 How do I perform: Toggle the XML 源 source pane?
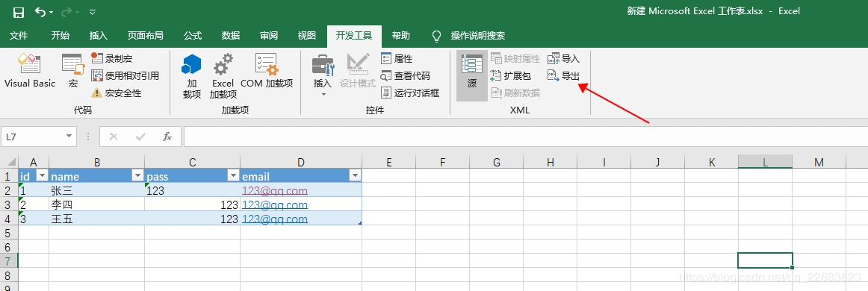point(471,76)
